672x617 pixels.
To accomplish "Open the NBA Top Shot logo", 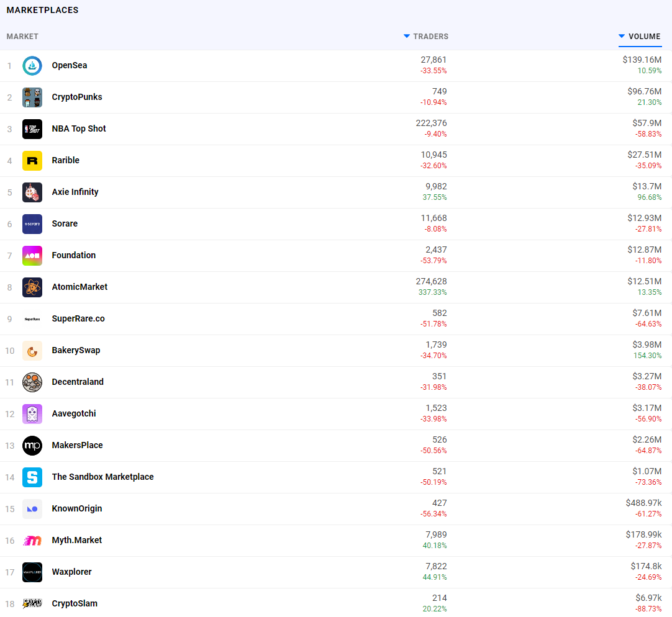I will (32, 129).
